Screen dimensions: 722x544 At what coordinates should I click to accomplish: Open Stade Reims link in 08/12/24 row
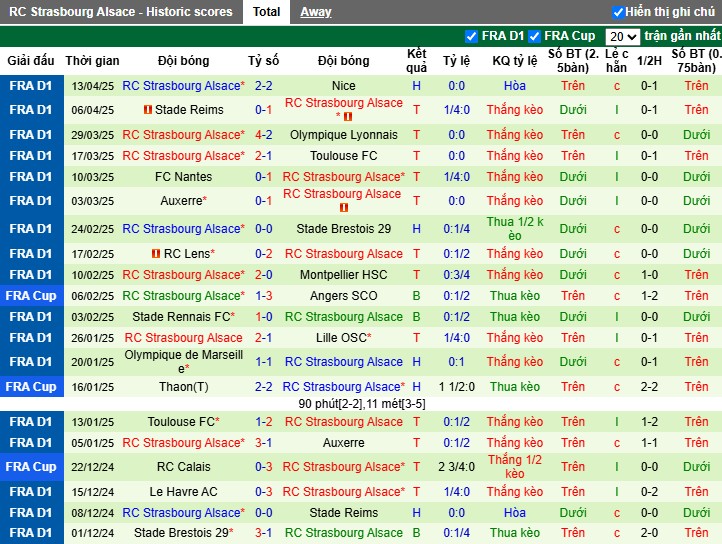344,513
